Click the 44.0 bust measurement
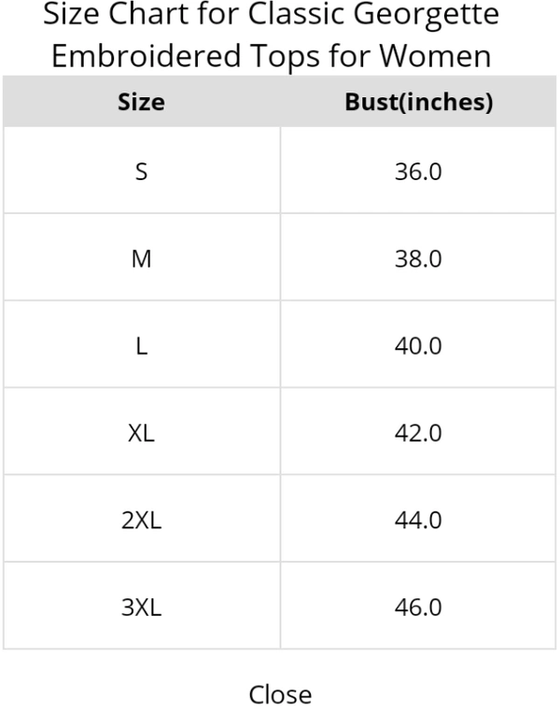560x728 pixels. 418,520
